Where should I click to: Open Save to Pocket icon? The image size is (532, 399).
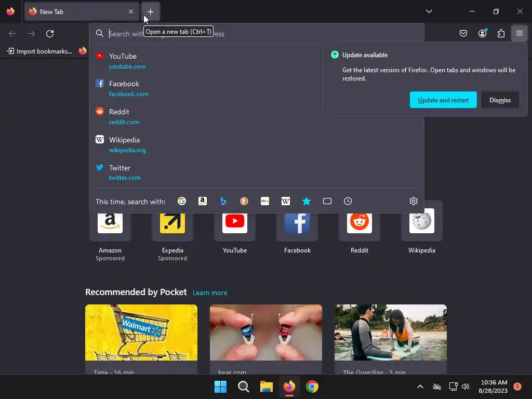pyautogui.click(x=463, y=33)
